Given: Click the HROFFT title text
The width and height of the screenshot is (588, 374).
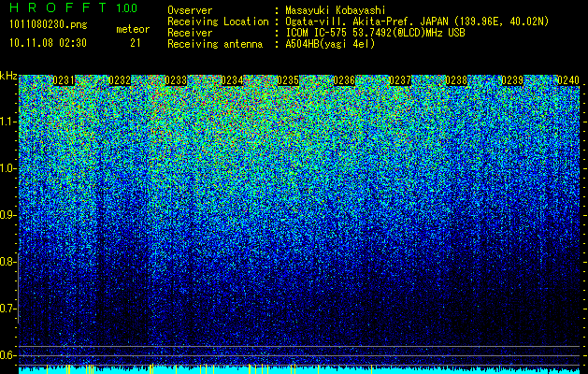Looking at the screenshot, I should 58,7.
